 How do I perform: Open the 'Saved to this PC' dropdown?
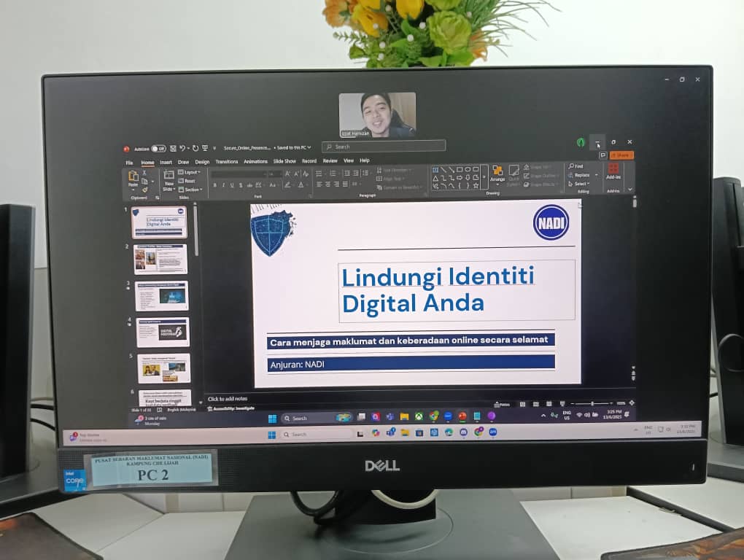294,147
